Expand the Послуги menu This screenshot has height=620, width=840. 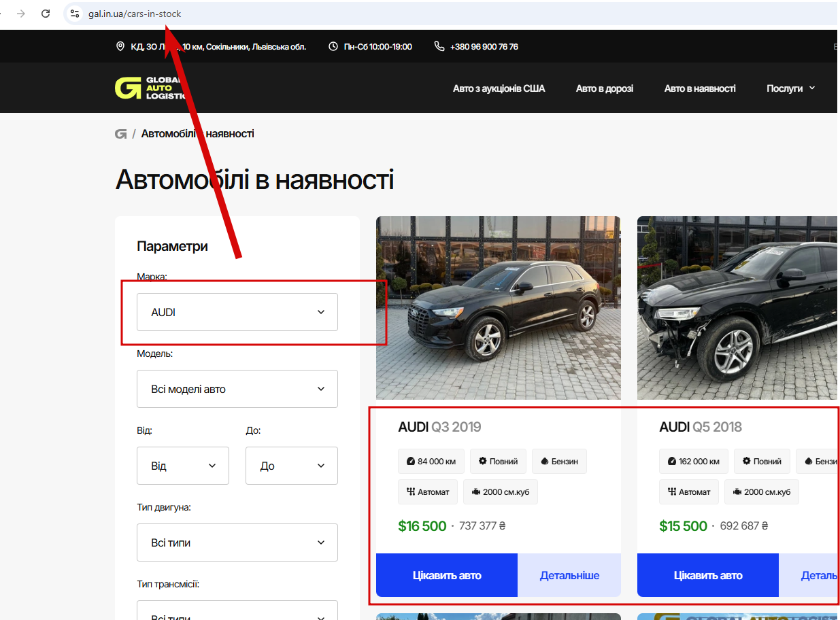click(x=791, y=88)
